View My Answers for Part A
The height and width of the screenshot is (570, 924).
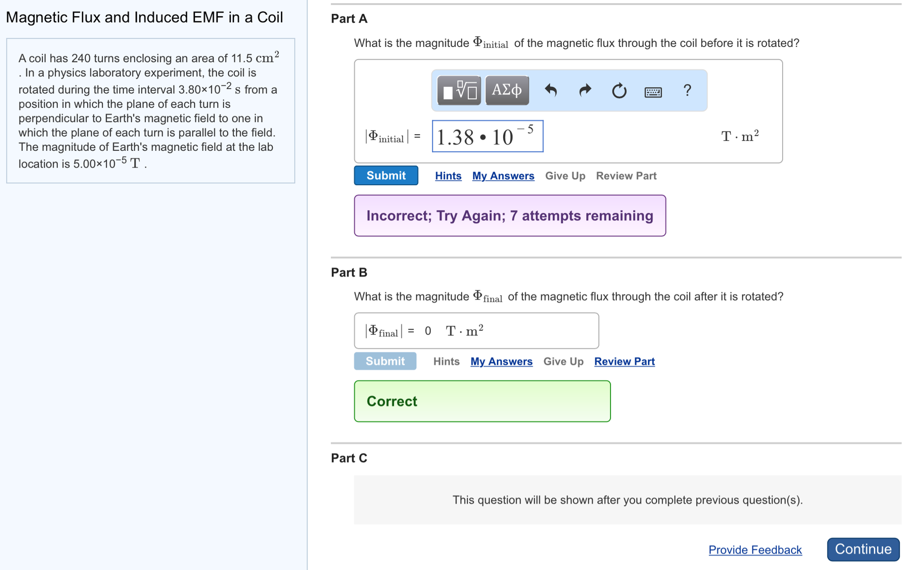[x=503, y=176]
